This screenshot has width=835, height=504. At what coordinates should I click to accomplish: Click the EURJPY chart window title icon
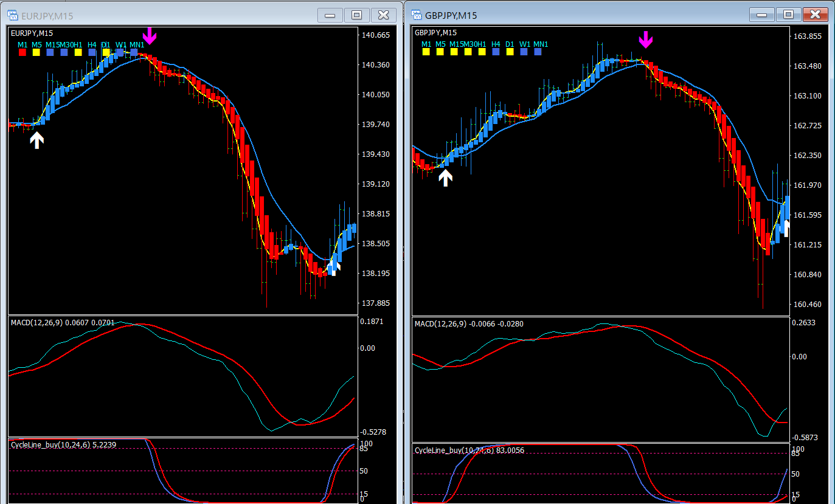[13, 15]
